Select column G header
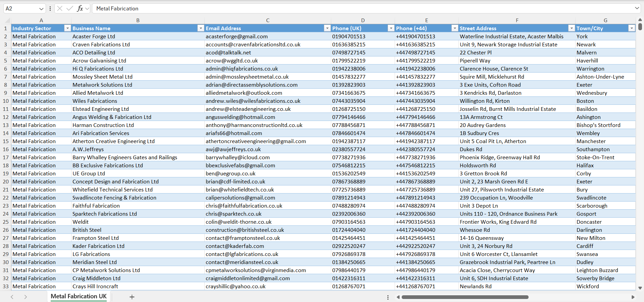This screenshot has width=644, height=302. pyautogui.click(x=605, y=20)
